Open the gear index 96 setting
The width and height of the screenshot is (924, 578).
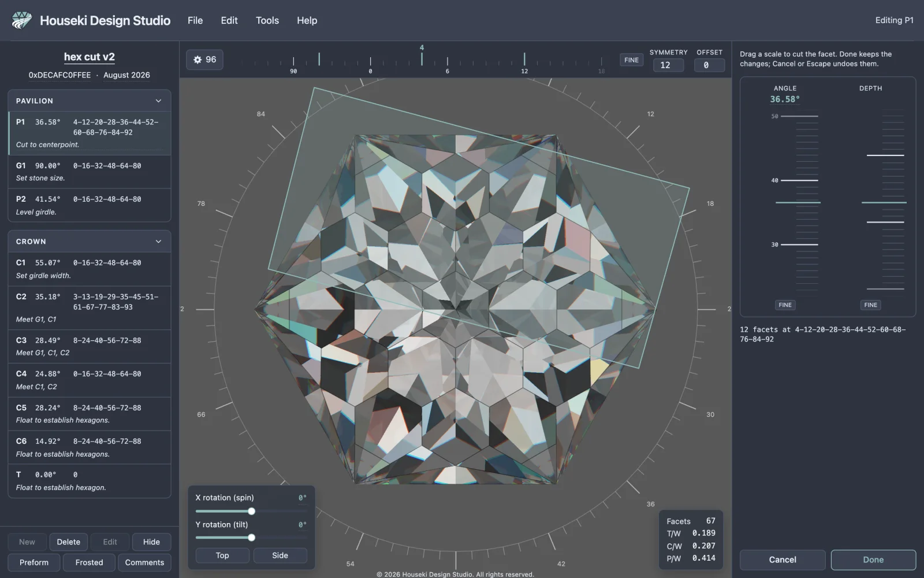pos(205,60)
